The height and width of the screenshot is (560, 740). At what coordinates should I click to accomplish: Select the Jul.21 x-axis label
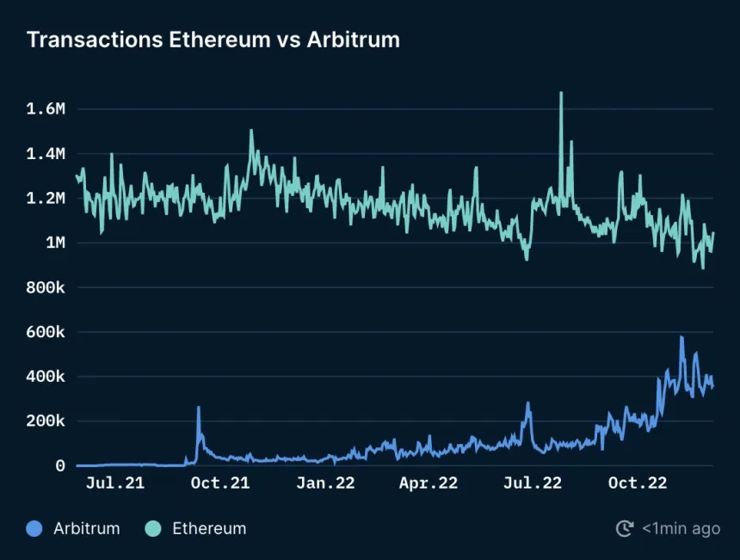(x=115, y=483)
